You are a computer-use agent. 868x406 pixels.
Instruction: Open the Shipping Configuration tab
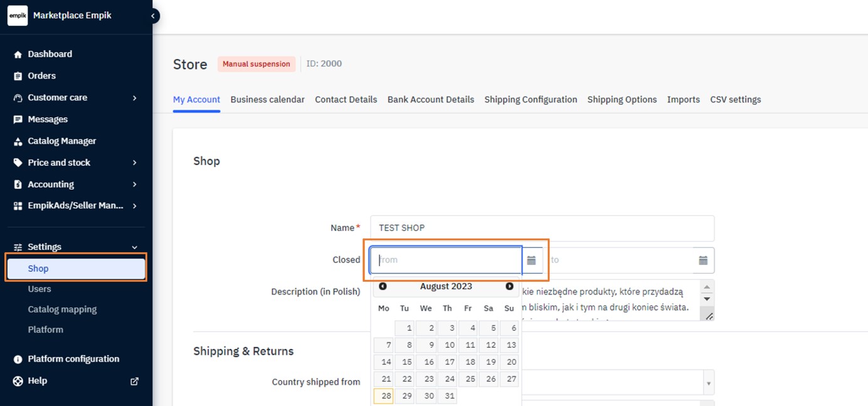pos(531,100)
